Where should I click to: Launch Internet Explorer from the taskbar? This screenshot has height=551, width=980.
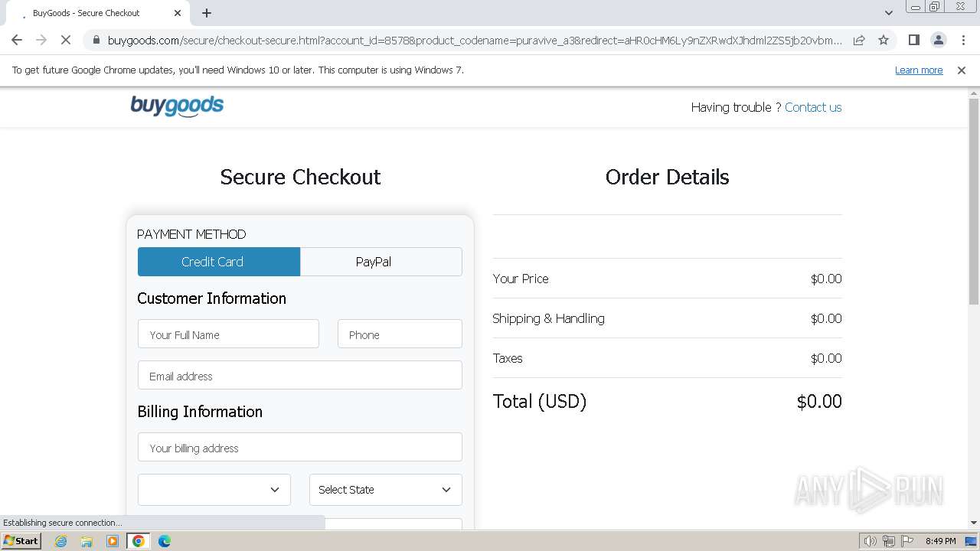point(60,541)
